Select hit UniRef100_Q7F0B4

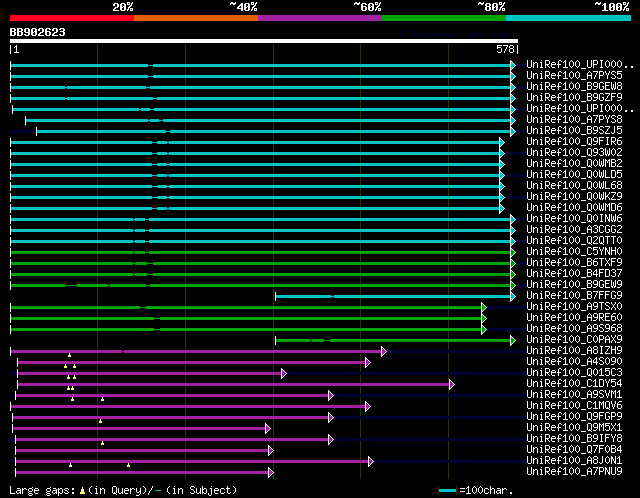click(574, 450)
